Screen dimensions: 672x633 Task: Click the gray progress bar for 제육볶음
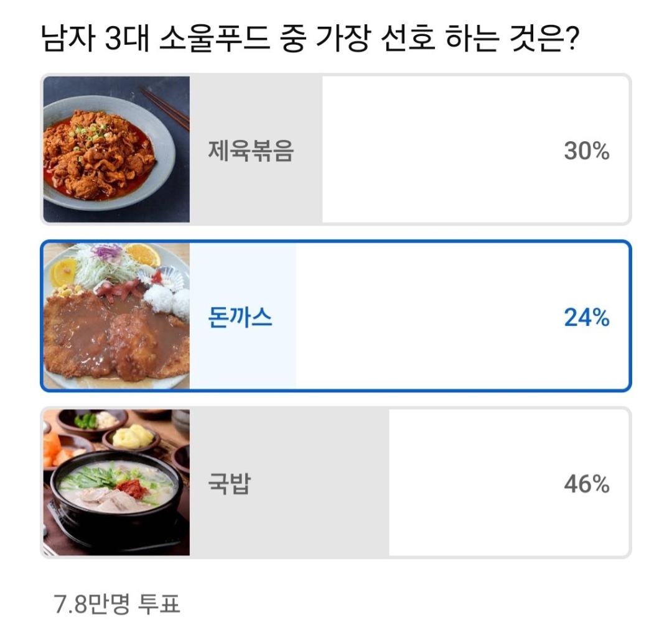256,149
